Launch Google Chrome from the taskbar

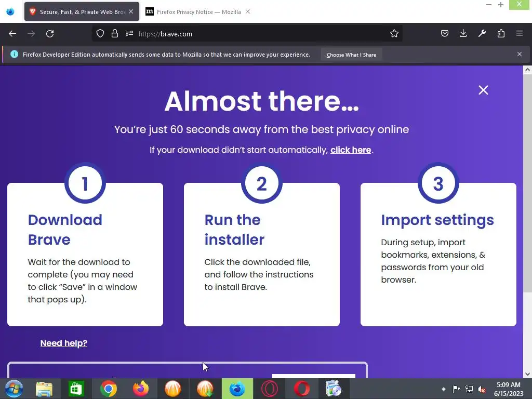tap(108, 389)
